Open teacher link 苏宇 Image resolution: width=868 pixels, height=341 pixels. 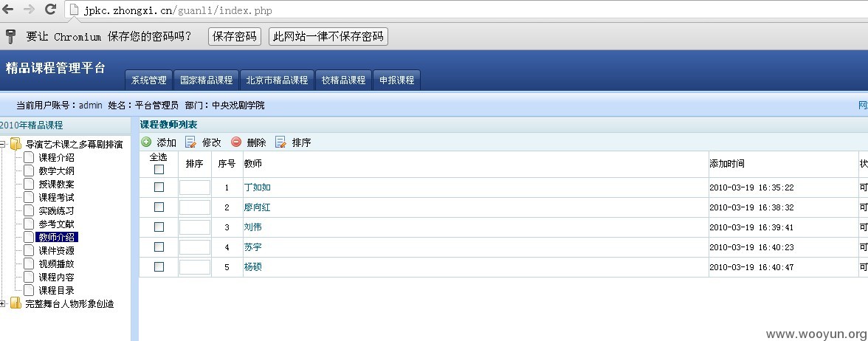click(253, 247)
